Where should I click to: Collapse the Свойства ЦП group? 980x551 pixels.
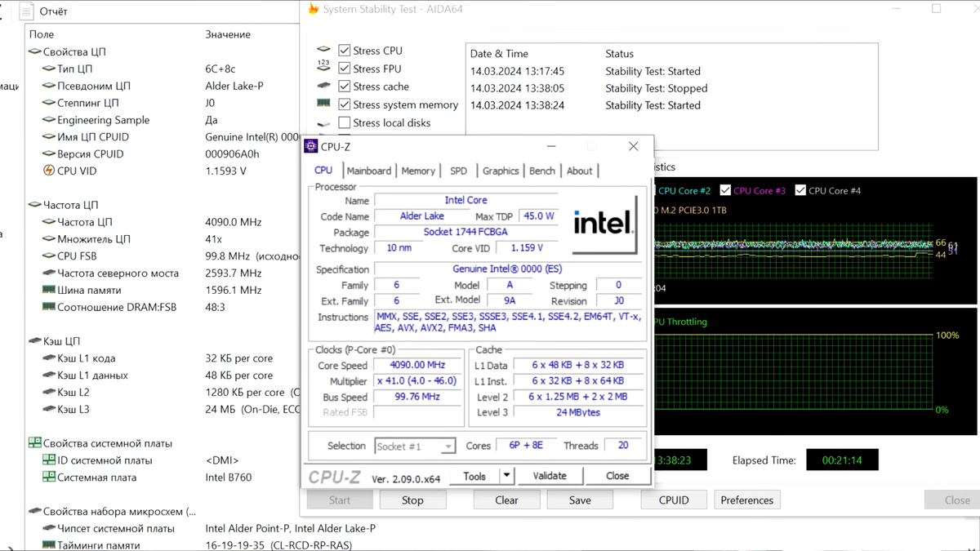coord(34,51)
